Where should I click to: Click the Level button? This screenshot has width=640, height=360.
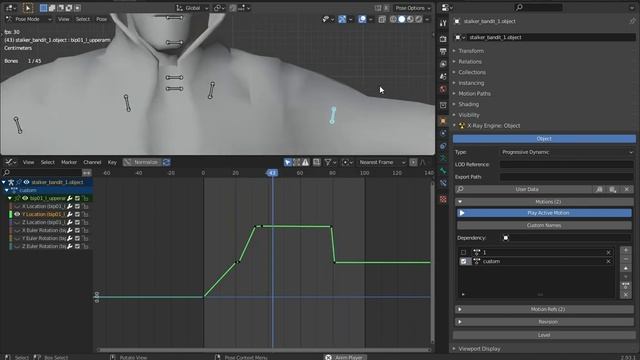pyautogui.click(x=544, y=335)
